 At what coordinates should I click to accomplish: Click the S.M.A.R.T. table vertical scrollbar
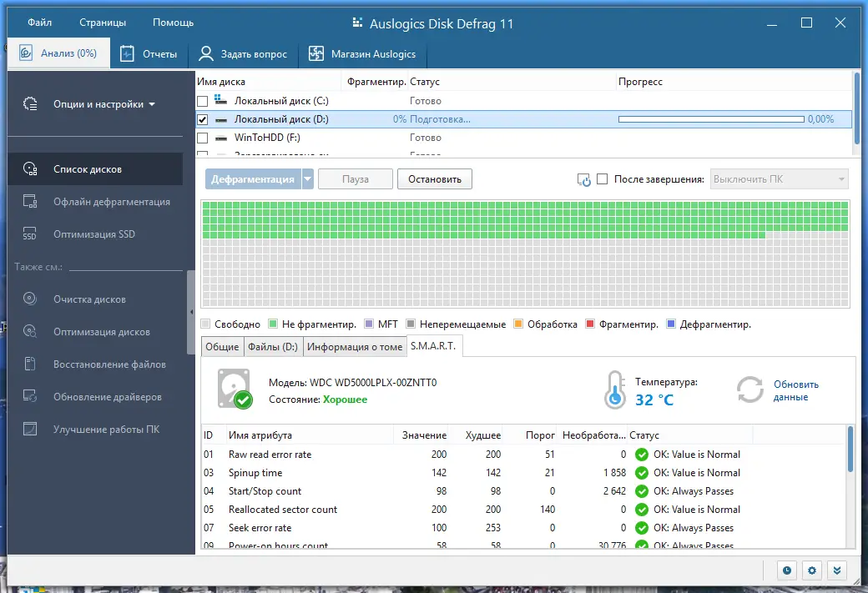pos(850,450)
